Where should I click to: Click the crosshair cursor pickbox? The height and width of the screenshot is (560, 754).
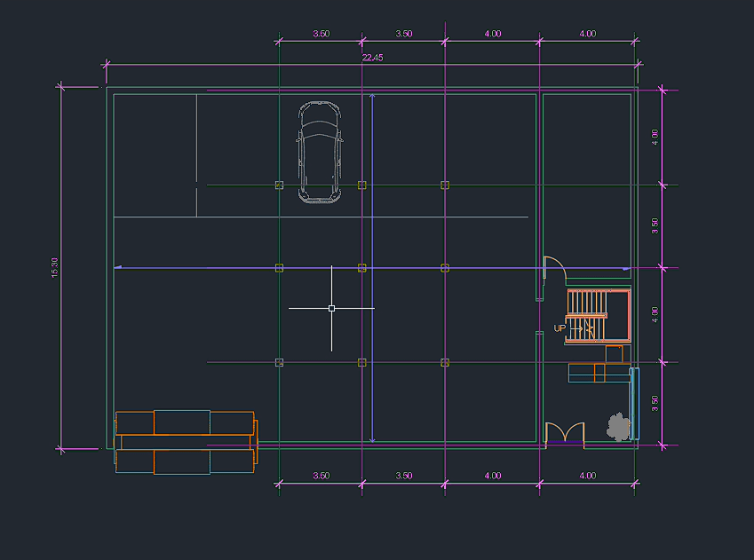click(331, 308)
